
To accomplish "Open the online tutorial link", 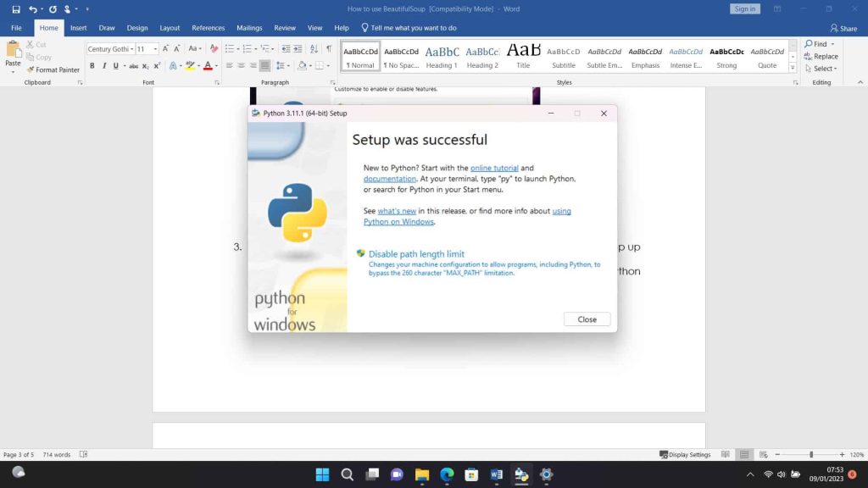I will [494, 167].
